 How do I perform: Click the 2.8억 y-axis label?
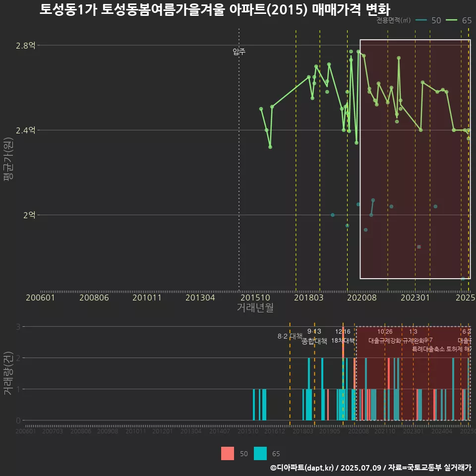tap(25, 46)
